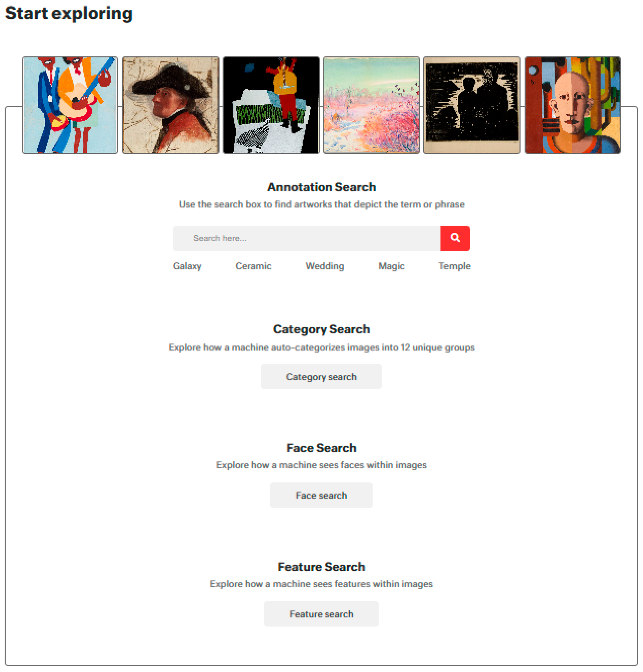Screen dimensions: 643x672
Task: Open the black woodcut silhouettes print thumbnail
Action: click(472, 105)
